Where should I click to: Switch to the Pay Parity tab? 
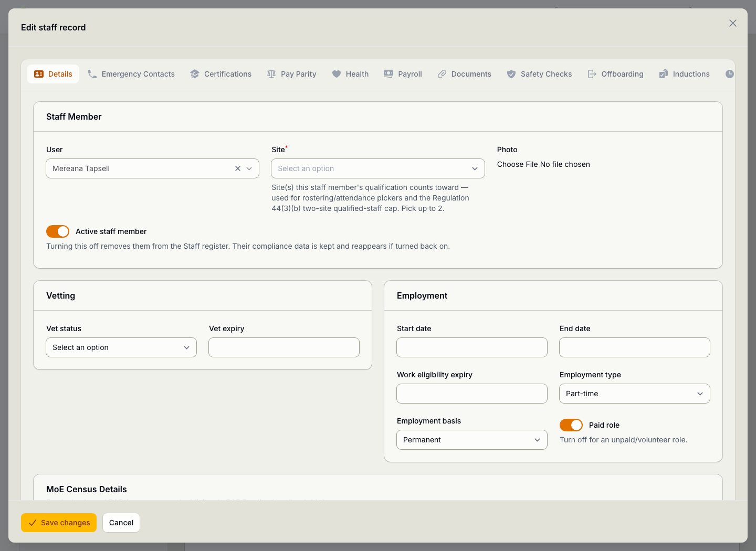(292, 74)
